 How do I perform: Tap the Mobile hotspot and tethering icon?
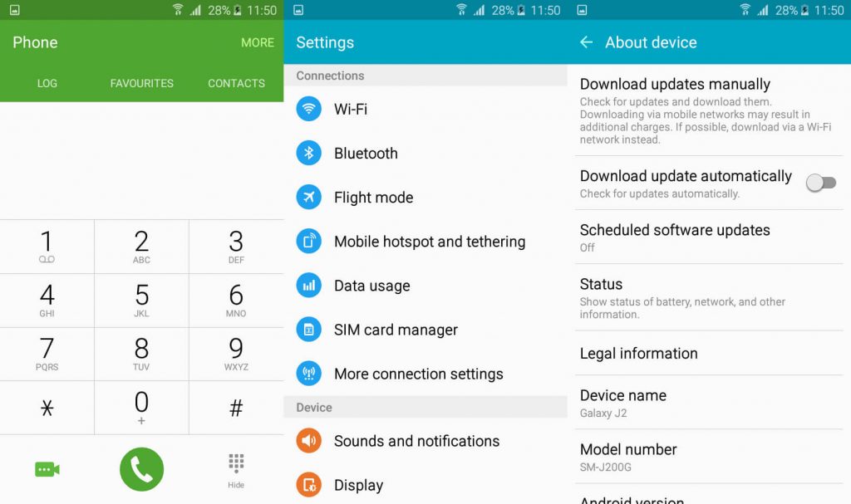pos(307,241)
